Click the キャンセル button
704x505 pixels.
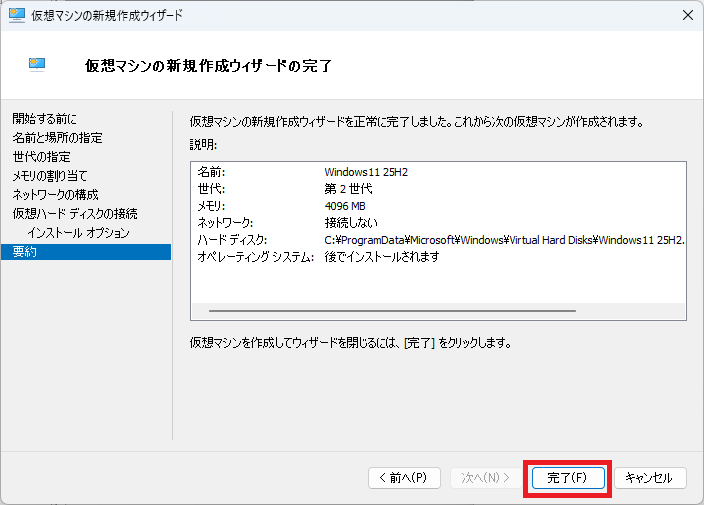650,478
